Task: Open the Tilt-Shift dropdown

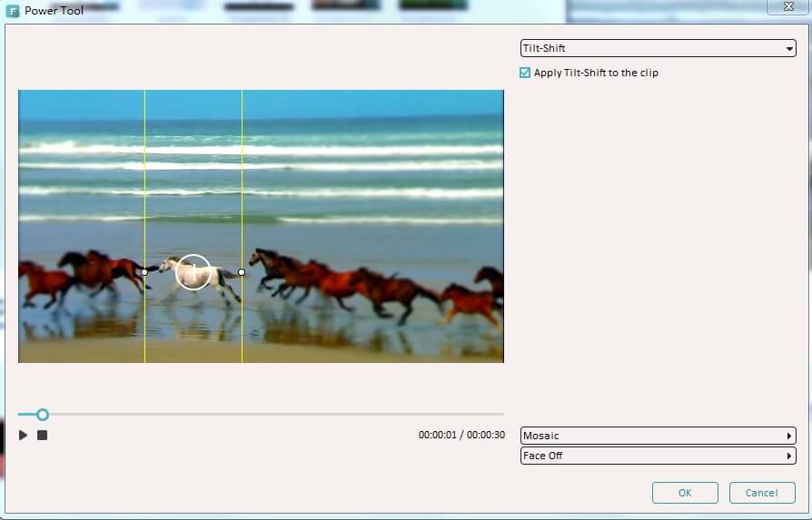Action: [x=659, y=48]
